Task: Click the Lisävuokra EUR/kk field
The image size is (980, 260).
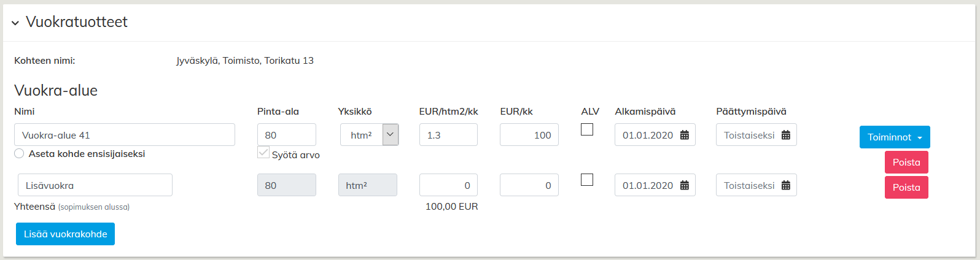Action: 529,185
